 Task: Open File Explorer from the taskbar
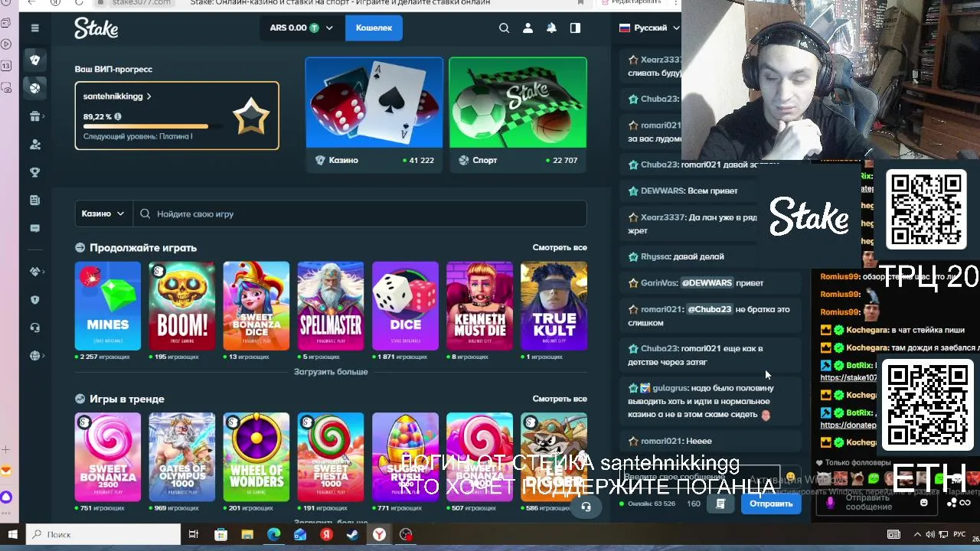247,534
